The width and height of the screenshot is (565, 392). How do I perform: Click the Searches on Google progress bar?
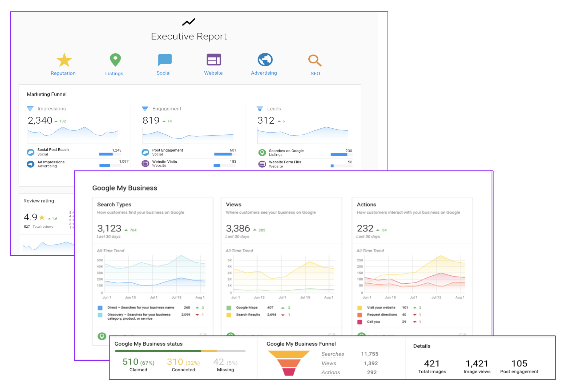tap(341, 154)
